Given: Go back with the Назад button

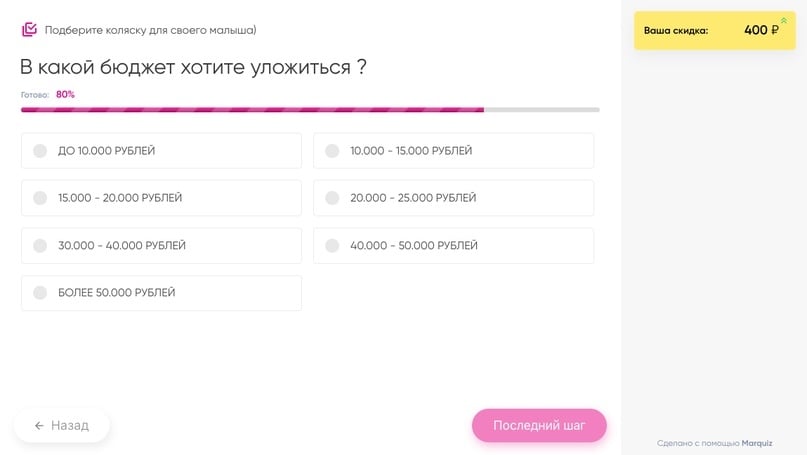Looking at the screenshot, I should 62,426.
